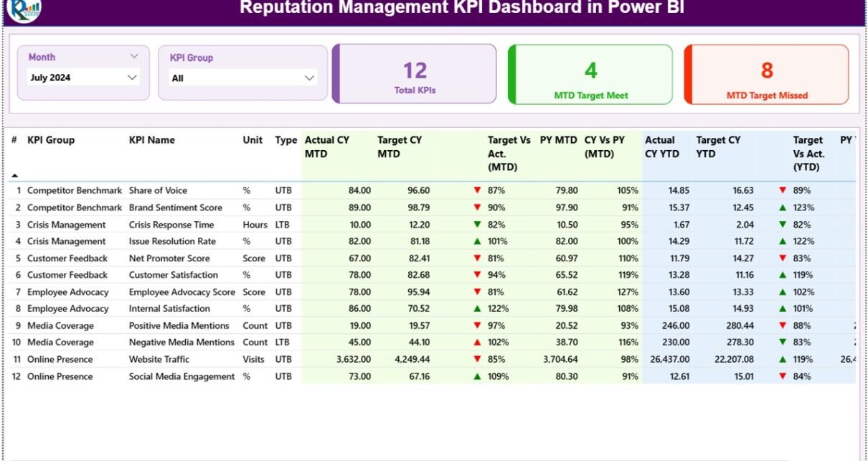Click green down arrow for Crisis Response Time MTD
Image resolution: width=868 pixels, height=461 pixels.
(477, 225)
